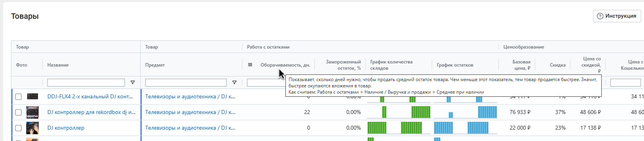644x141 pixels.
Task: Sort by Замороженный остаток column header
Action: 343,65
